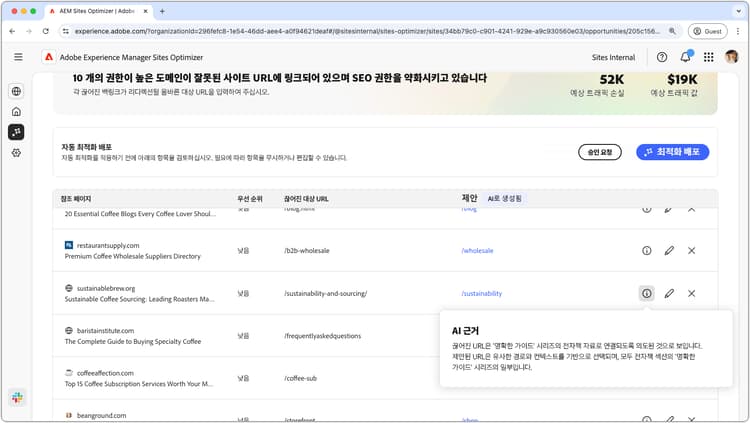Image resolution: width=750 pixels, height=423 pixels.
Task: Click the 제안 column header
Action: pyautogui.click(x=469, y=198)
